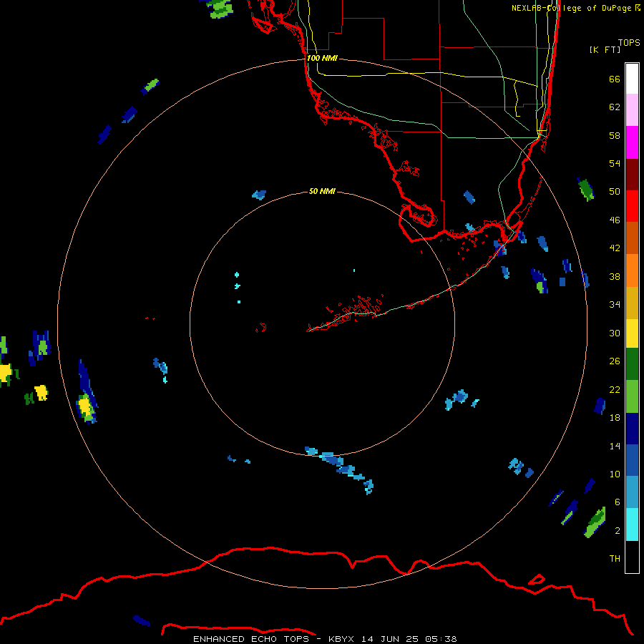644x644 pixels.
Task: Click the '100 NMI' range ring label
Action: pyautogui.click(x=322, y=58)
